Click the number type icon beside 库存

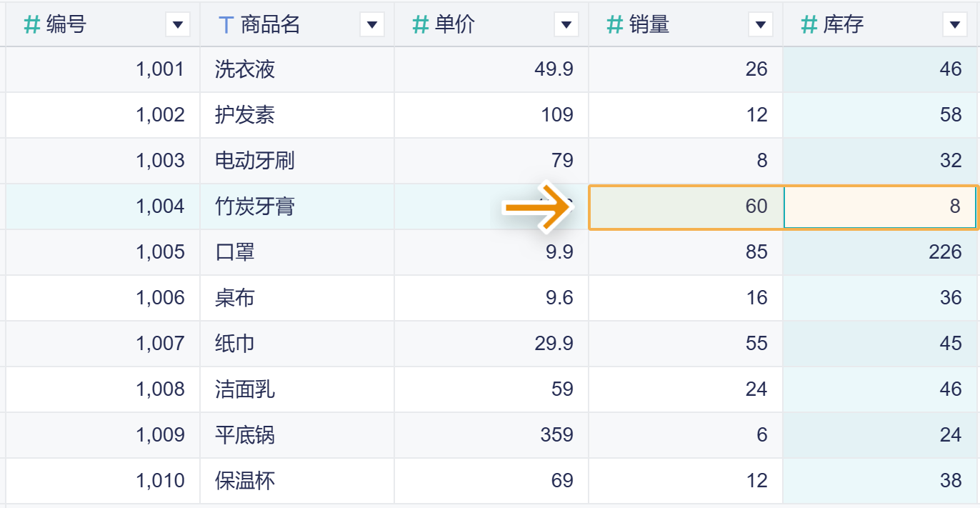pos(809,25)
